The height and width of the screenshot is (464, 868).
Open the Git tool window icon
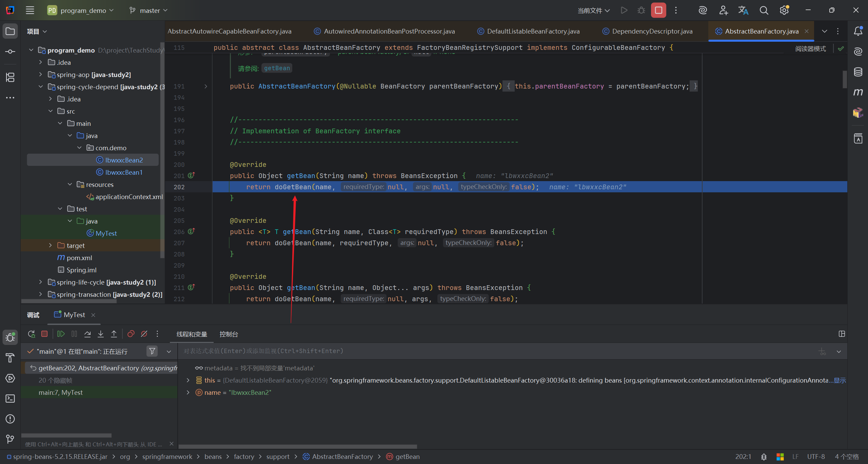(10, 439)
